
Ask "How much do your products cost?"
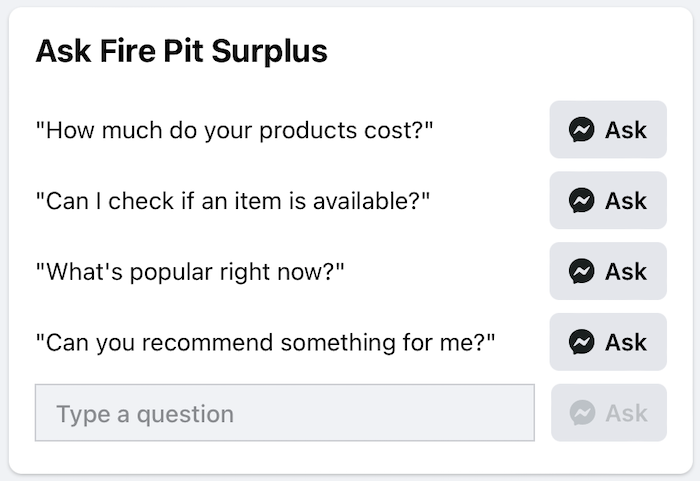tap(608, 130)
